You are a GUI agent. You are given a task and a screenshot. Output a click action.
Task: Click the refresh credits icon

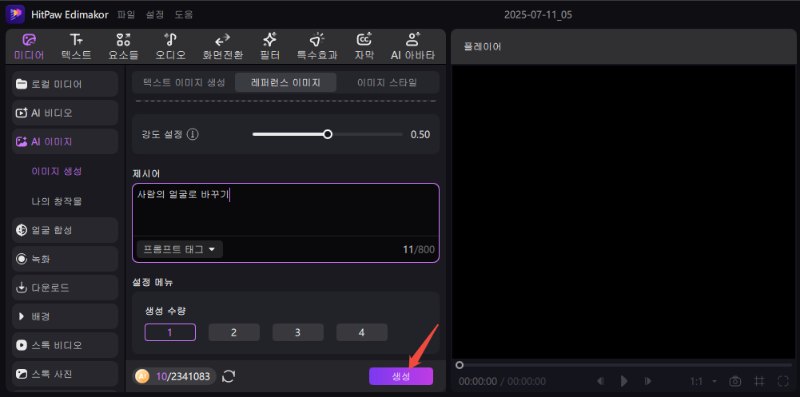229,377
